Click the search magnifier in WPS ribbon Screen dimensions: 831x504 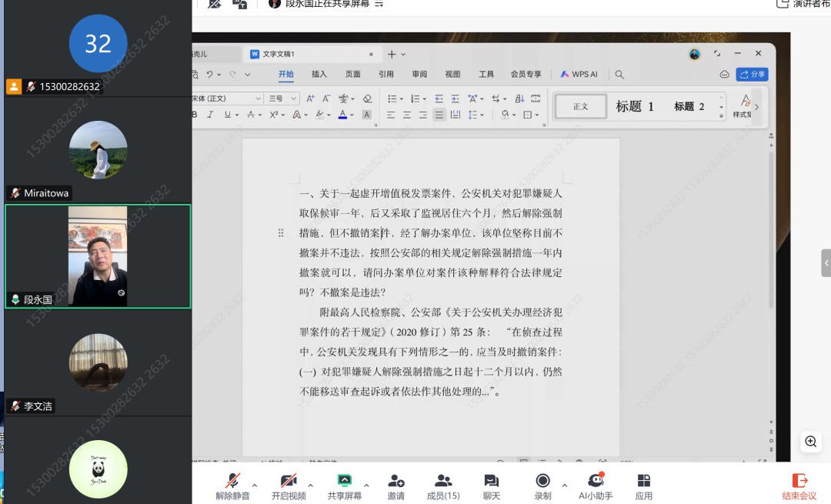coord(619,74)
